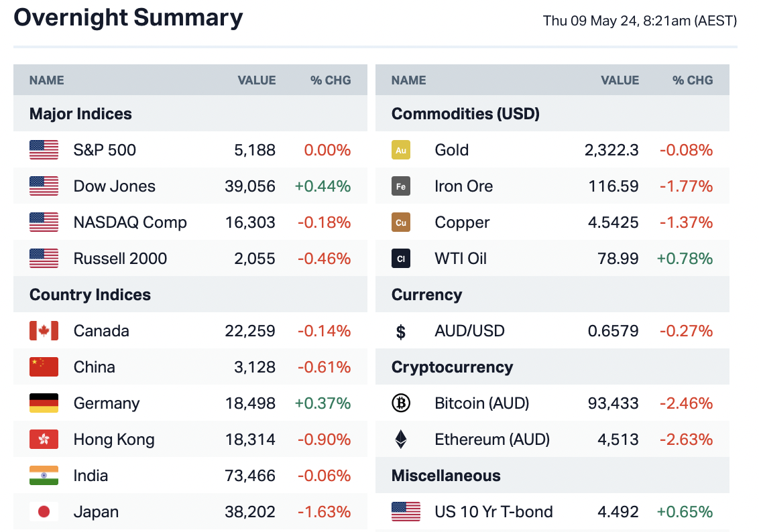This screenshot has width=759, height=532.
Task: Open the US 10 Yr T-bond link
Action: coord(493,512)
